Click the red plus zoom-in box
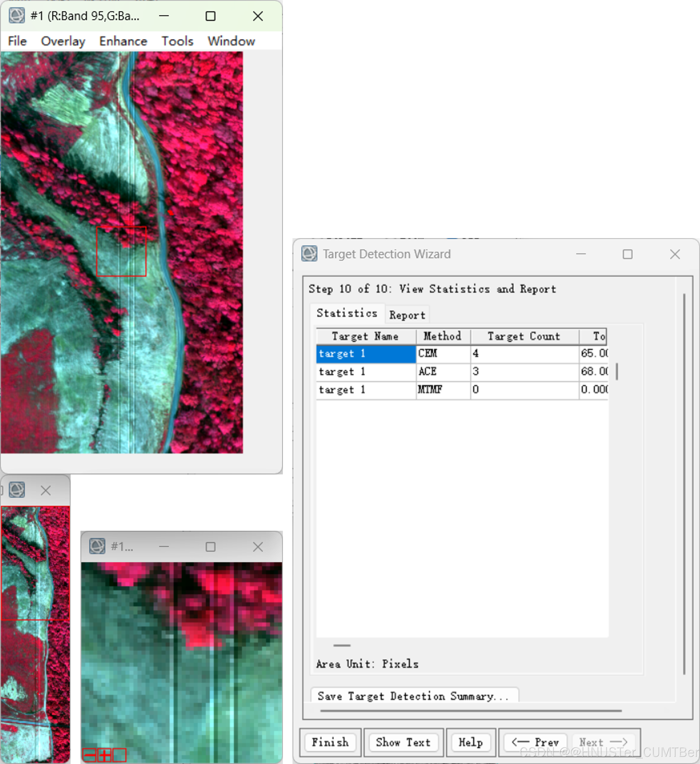The width and height of the screenshot is (700, 764). 104,755
